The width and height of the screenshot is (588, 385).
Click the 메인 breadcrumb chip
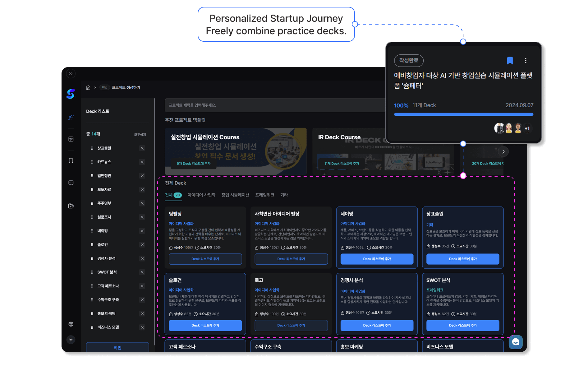(105, 87)
